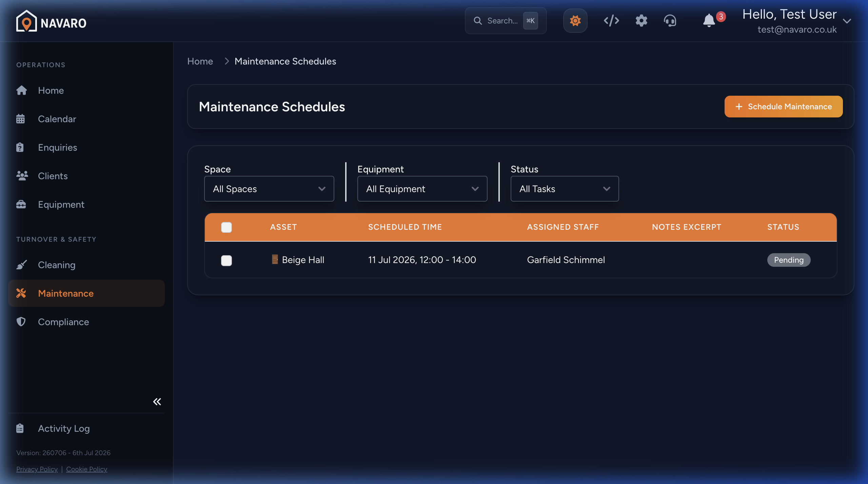Click the Garfield Schimmel staff cell
The height and width of the screenshot is (484, 868).
click(566, 260)
